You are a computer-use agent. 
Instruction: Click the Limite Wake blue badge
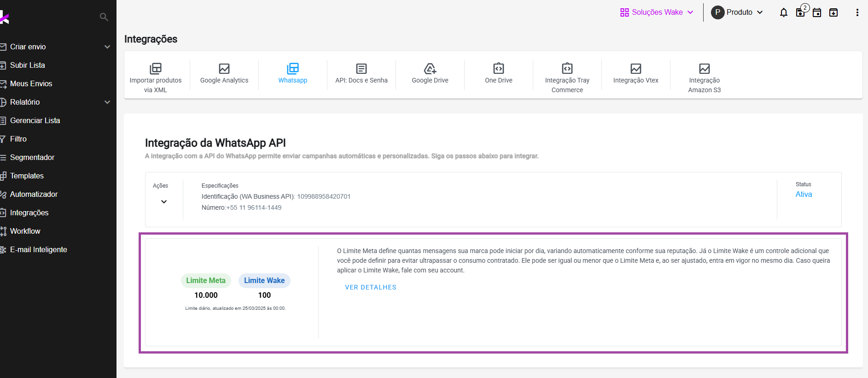tap(264, 280)
